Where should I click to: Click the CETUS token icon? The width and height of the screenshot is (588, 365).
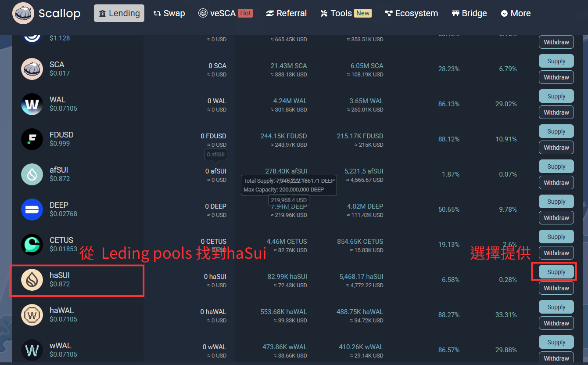[x=32, y=245]
